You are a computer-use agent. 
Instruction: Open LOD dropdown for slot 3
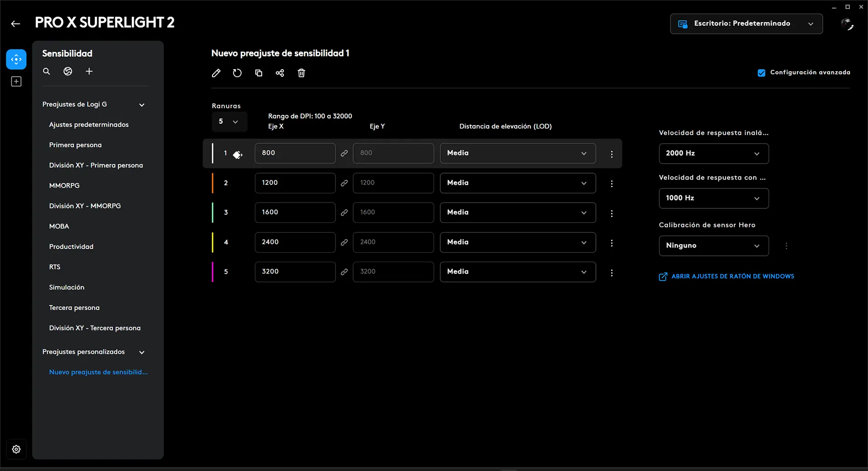pos(518,212)
